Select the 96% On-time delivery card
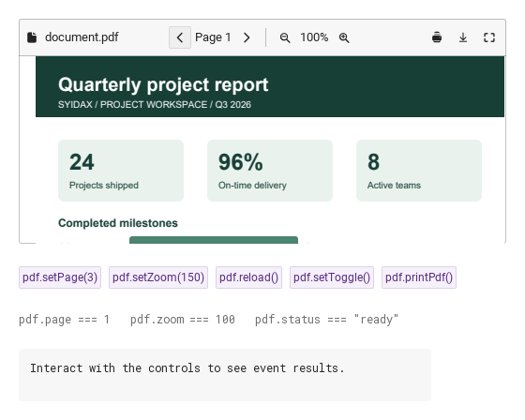Screen dimensions: 525x420 (x=270, y=171)
